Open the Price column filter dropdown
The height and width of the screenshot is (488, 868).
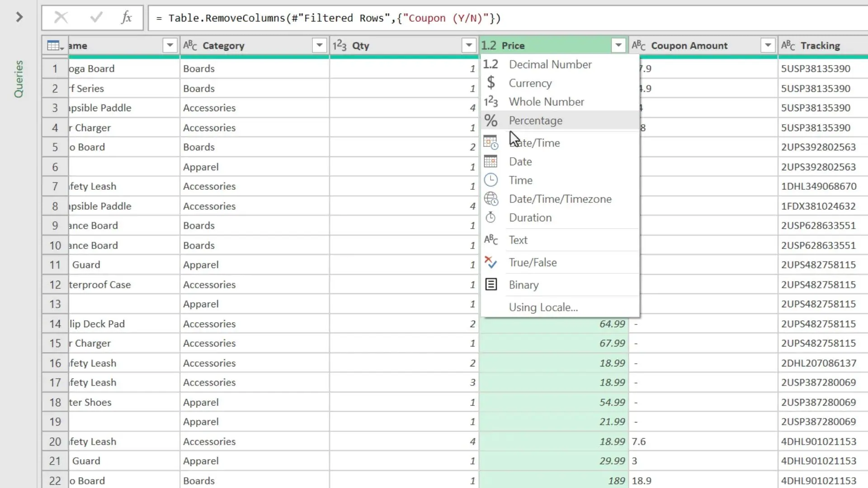click(618, 45)
